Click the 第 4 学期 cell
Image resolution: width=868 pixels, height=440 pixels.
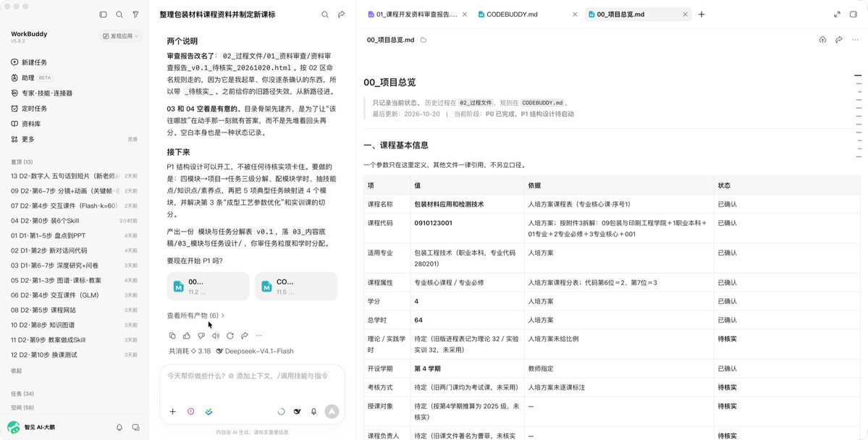pyautogui.click(x=467, y=368)
